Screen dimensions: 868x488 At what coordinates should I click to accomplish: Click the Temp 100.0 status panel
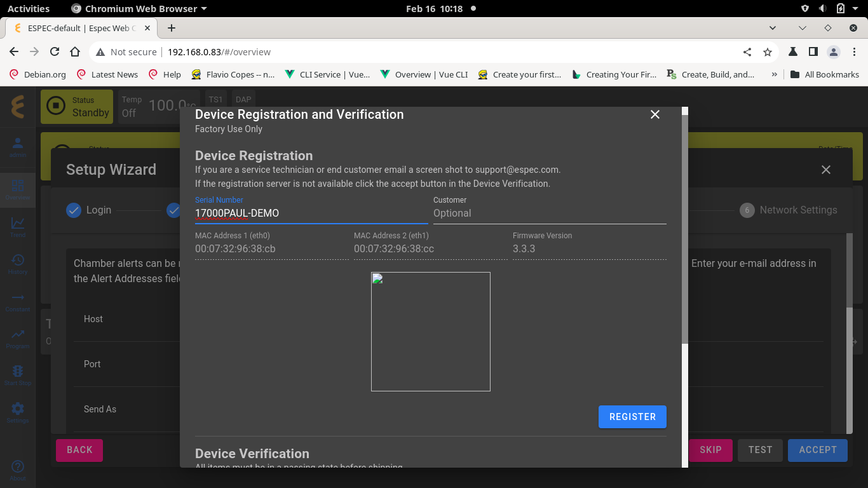pyautogui.click(x=159, y=106)
